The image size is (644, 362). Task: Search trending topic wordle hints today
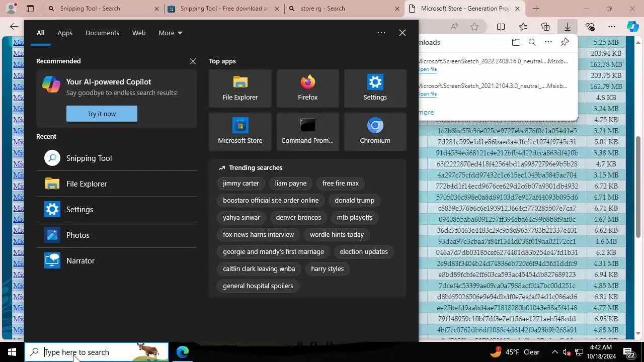coord(337,234)
